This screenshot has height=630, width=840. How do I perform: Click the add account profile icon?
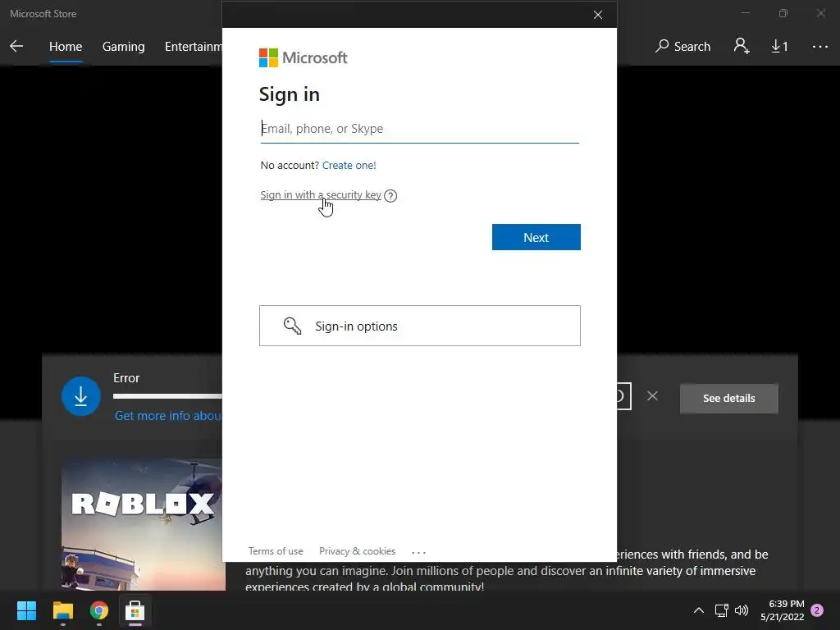click(x=742, y=46)
